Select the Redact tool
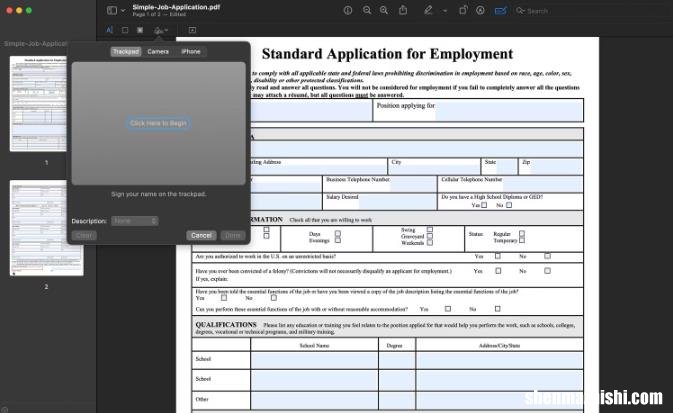Viewport: 673px width, 413px height. 140,30
